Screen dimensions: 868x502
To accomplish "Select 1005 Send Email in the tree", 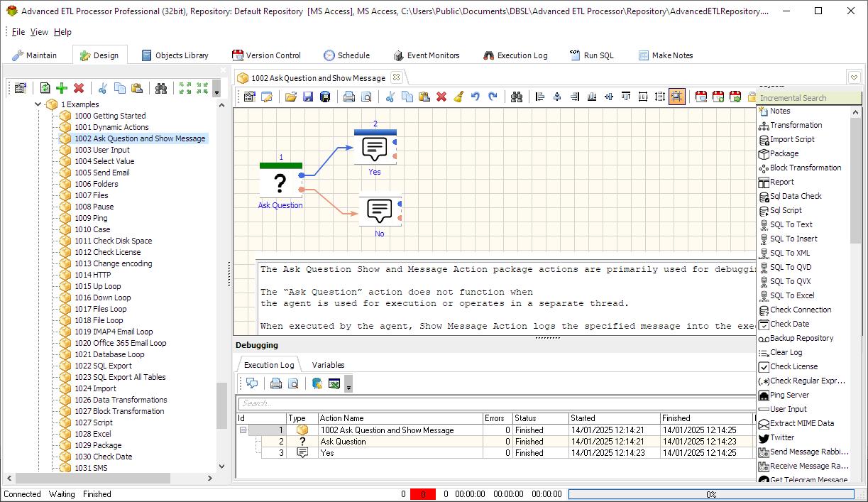I will pyautogui.click(x=102, y=173).
